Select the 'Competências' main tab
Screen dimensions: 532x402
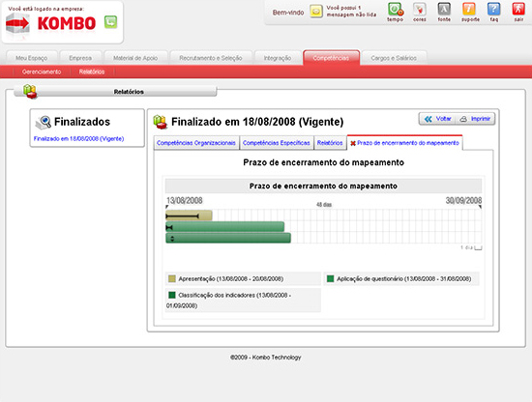click(x=331, y=58)
